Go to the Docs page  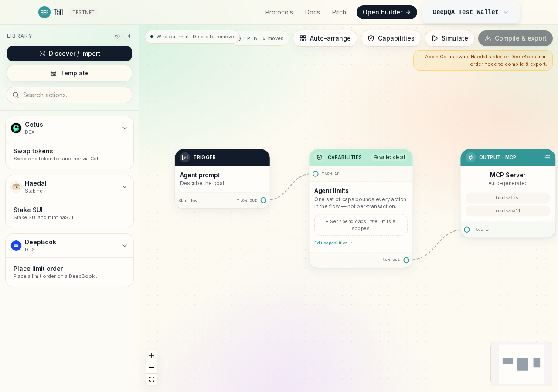tap(313, 12)
